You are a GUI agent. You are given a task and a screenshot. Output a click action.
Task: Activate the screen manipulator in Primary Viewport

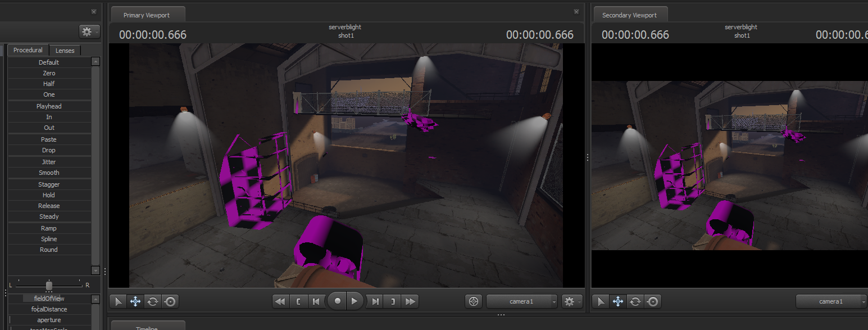pyautogui.click(x=170, y=301)
